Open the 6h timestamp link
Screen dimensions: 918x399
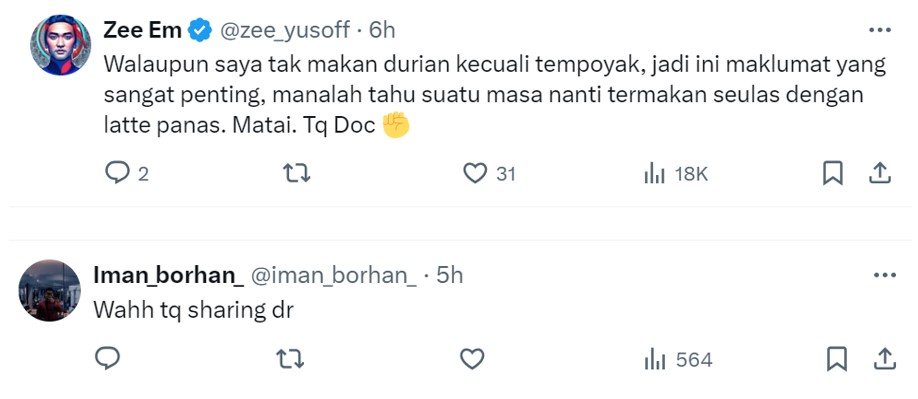[382, 30]
